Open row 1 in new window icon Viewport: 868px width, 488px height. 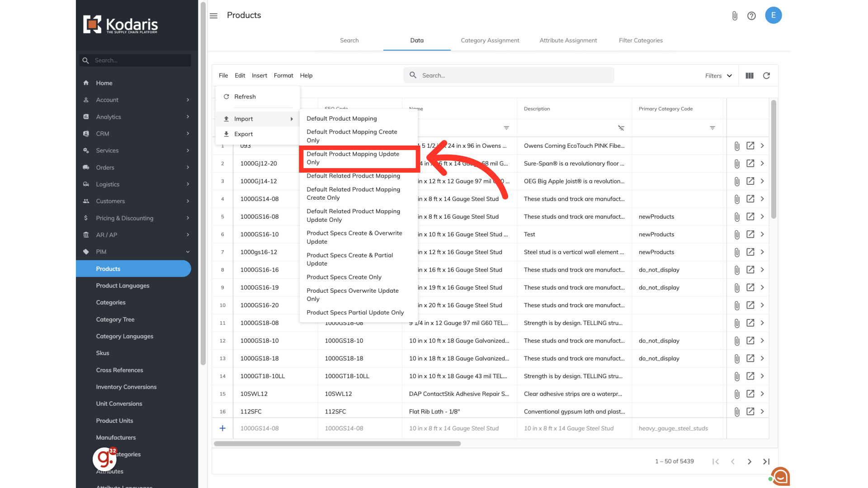pyautogui.click(x=750, y=145)
